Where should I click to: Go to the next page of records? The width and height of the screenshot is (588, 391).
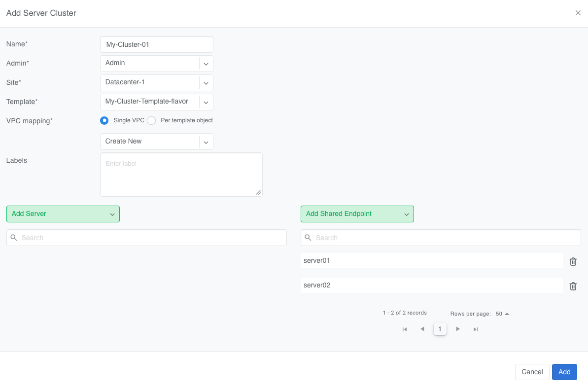tap(458, 329)
